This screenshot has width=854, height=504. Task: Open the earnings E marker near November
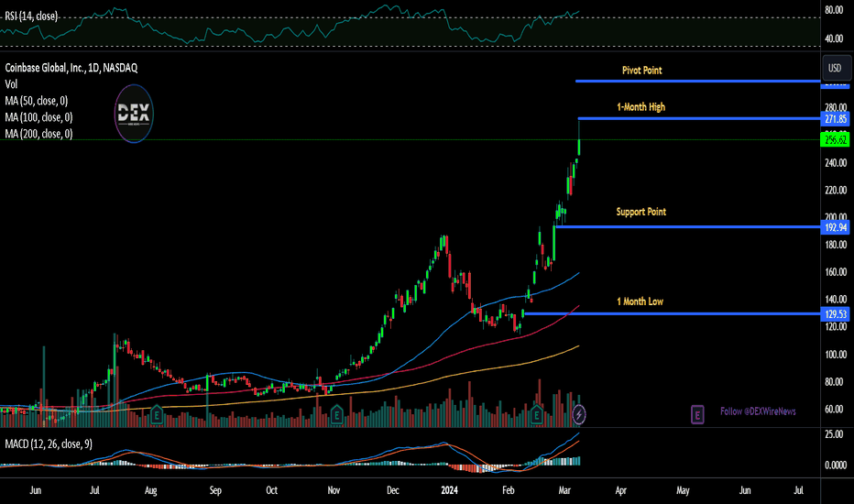click(x=336, y=415)
